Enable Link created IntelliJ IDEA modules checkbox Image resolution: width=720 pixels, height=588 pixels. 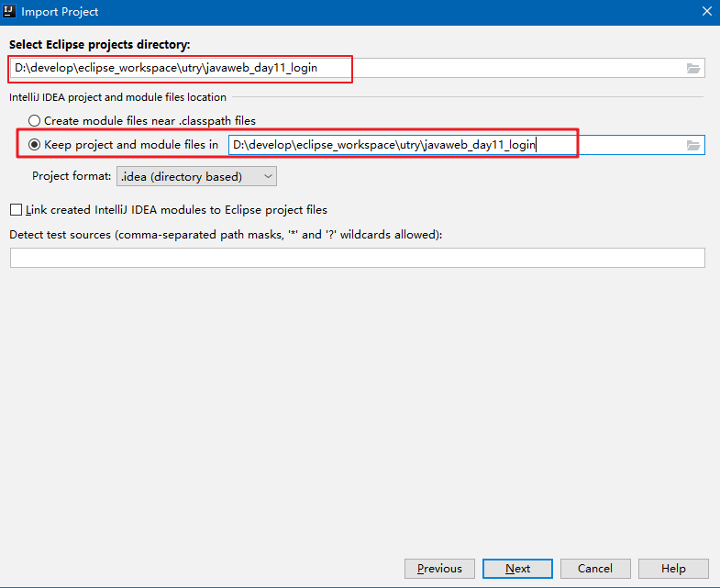(17, 210)
